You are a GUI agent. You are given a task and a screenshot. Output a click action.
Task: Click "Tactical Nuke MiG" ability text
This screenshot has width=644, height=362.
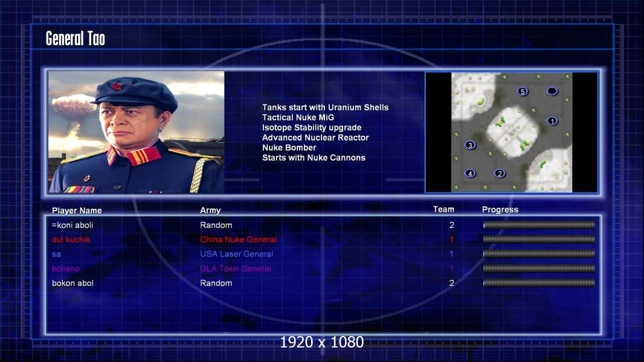pos(298,117)
